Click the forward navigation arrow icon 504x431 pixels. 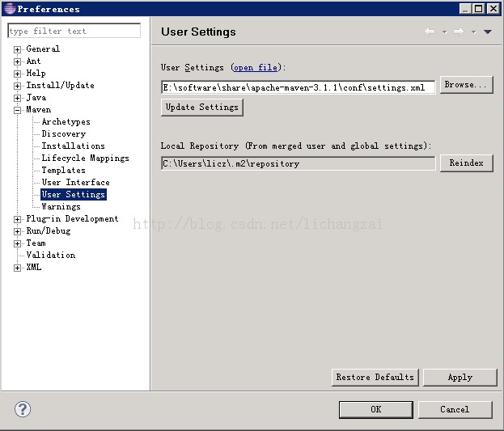point(458,32)
